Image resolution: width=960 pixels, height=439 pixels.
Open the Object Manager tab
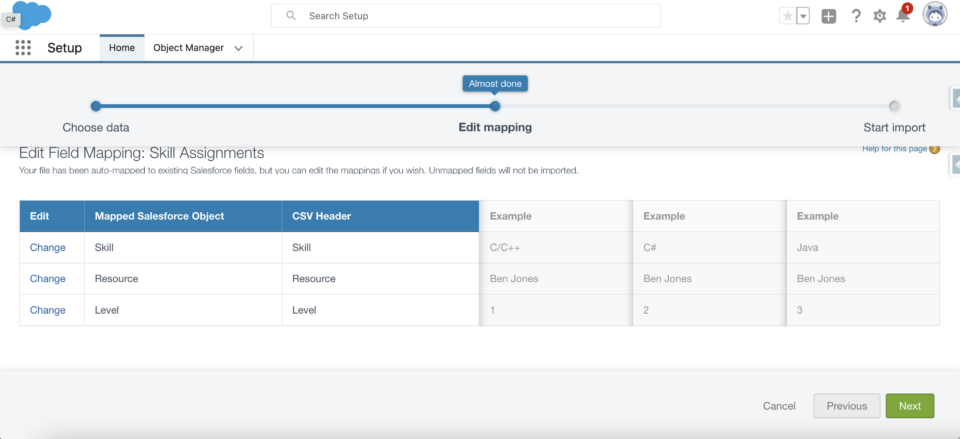[x=189, y=48]
